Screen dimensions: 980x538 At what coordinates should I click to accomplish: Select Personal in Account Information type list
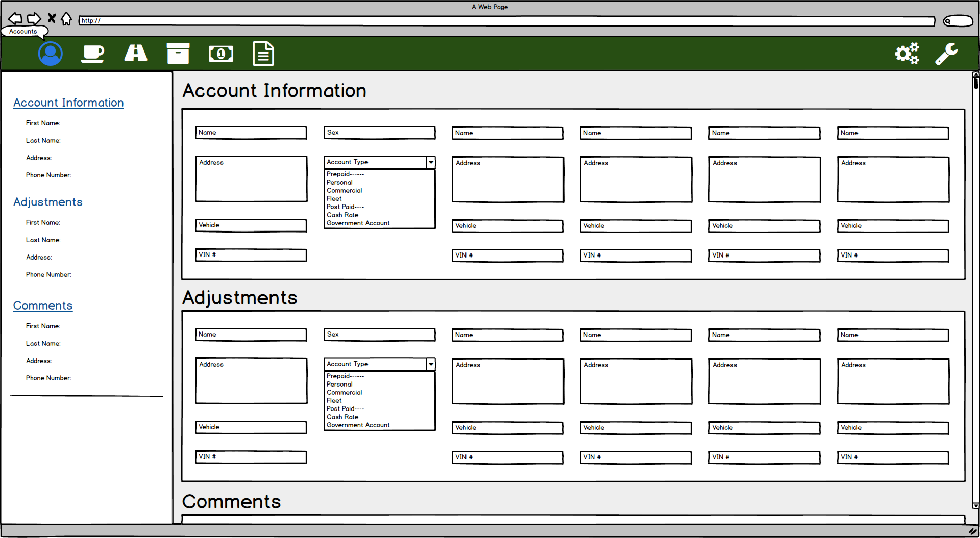click(x=339, y=182)
